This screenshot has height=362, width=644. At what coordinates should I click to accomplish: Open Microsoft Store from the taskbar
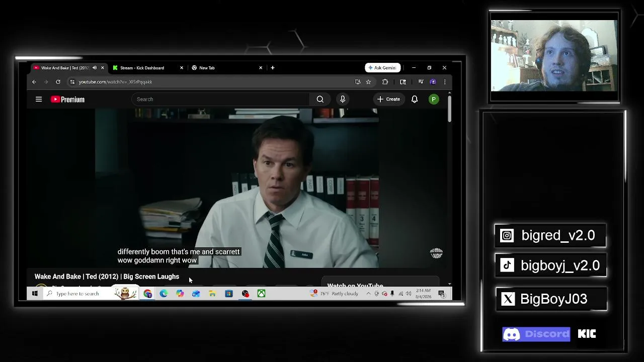(x=229, y=294)
